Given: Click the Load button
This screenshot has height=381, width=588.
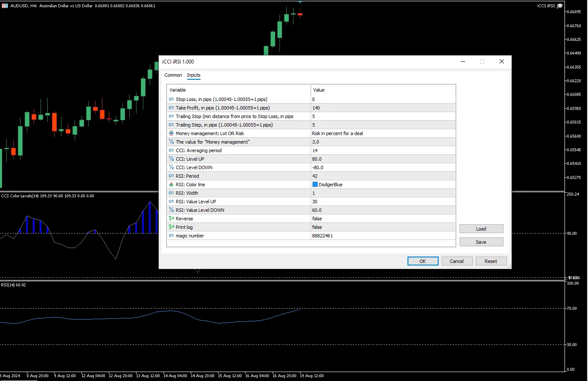Looking at the screenshot, I should pos(481,229).
